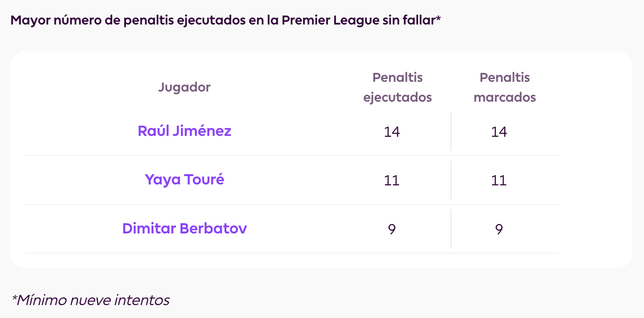Screen dimensions: 644x318
Task: Click the Jugador column header
Action: click(184, 87)
